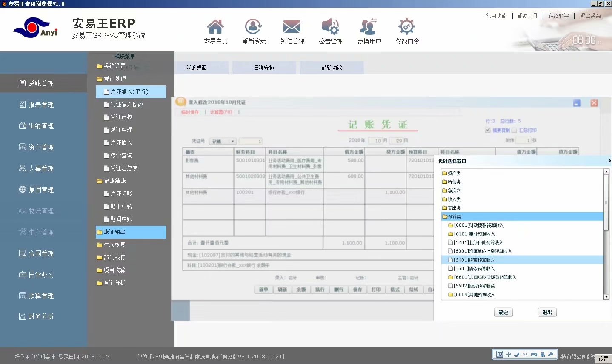Viewport: 612px width, 364px height.
Task: Switch to the 最新功能 tab
Action: (x=332, y=68)
